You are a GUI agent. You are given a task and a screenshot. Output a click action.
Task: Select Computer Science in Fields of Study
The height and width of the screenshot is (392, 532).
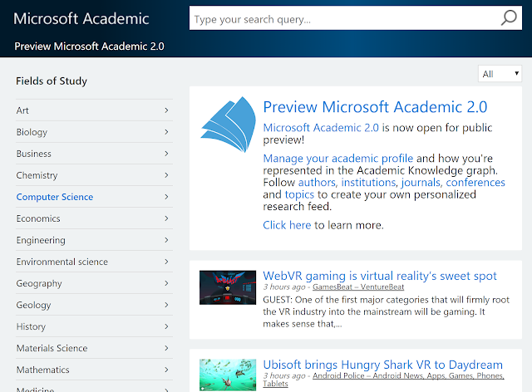click(55, 197)
